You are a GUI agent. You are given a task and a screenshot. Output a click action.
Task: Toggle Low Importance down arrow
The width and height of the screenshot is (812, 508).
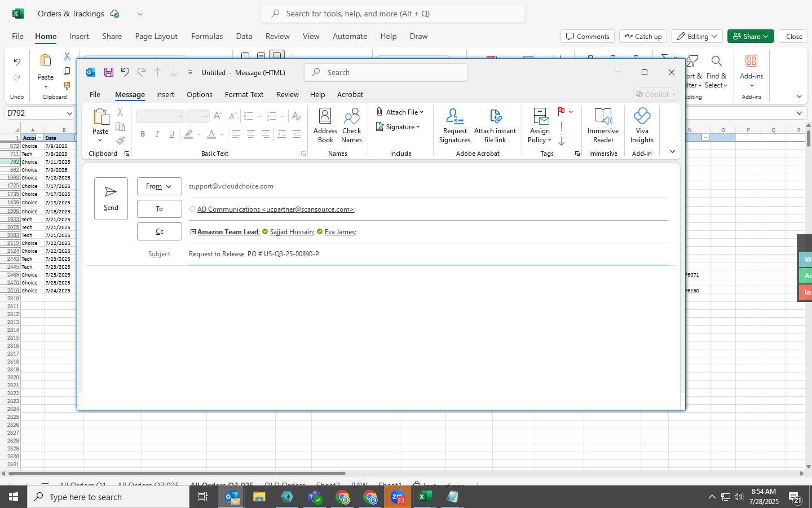[562, 141]
